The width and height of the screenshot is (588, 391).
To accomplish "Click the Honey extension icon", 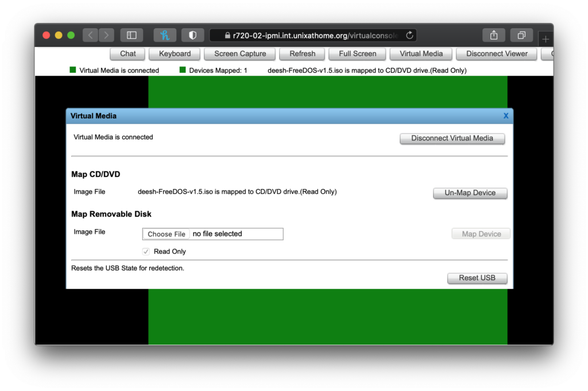I will coord(165,35).
